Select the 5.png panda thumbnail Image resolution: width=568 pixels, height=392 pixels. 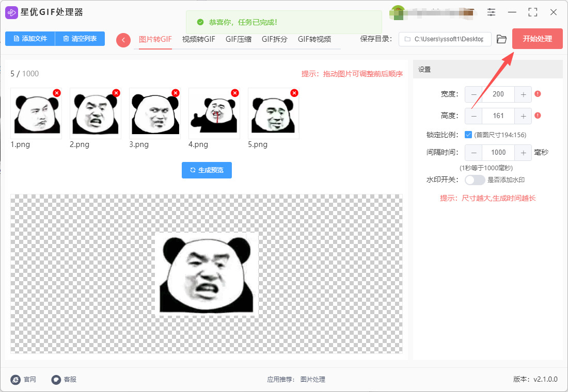[x=274, y=113]
